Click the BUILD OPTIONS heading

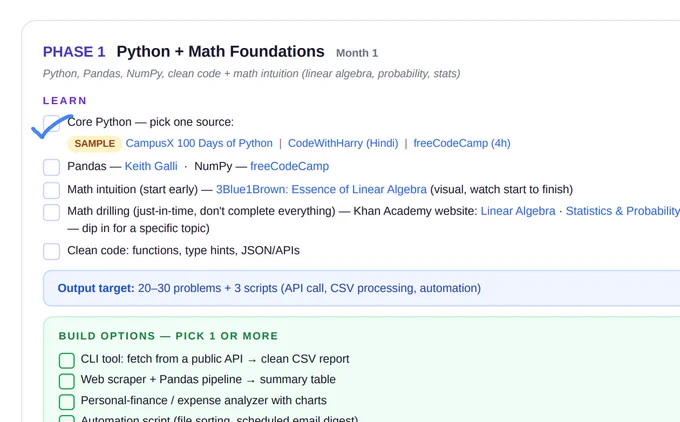click(168, 336)
